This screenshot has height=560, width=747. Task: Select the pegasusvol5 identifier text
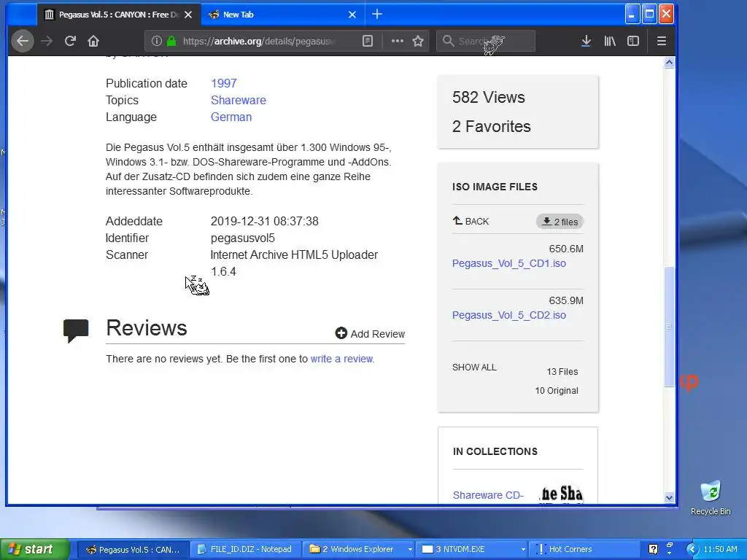(242, 238)
